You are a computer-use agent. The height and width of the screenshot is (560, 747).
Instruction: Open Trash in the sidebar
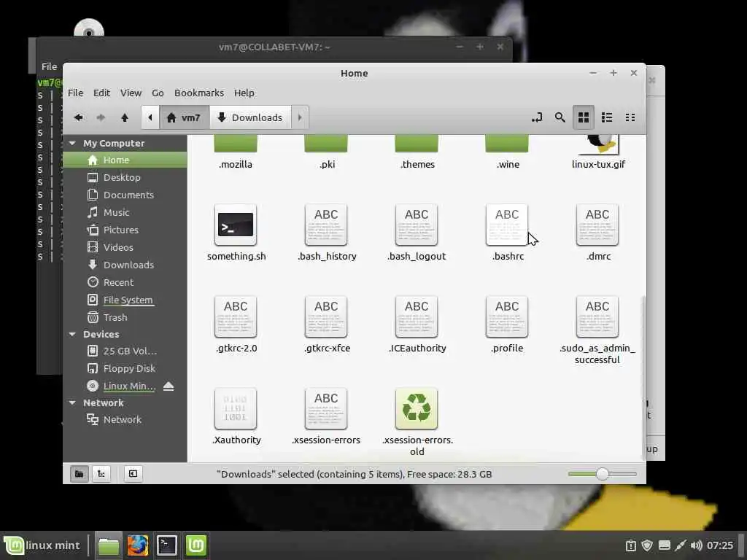[x=125, y=317]
